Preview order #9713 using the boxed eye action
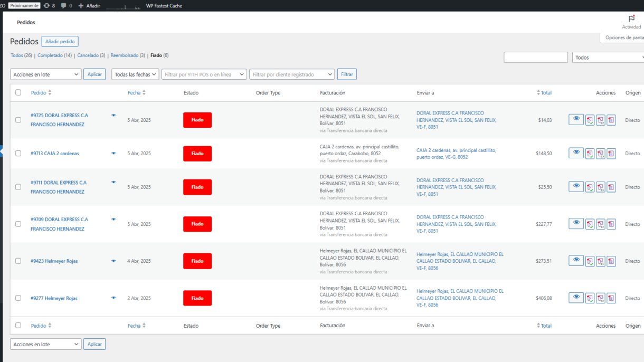Image resolution: width=644 pixels, height=362 pixels. 576,153
